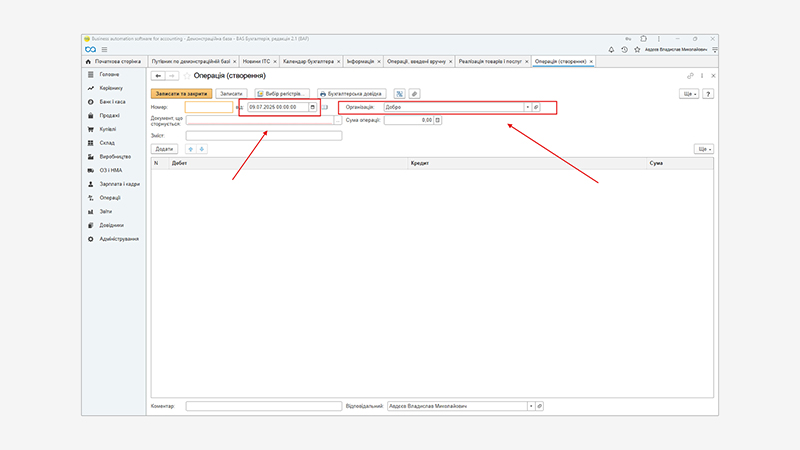Screen dimensions: 800x450
Task: Open the main menu hamburger icon
Action: (x=104, y=49)
